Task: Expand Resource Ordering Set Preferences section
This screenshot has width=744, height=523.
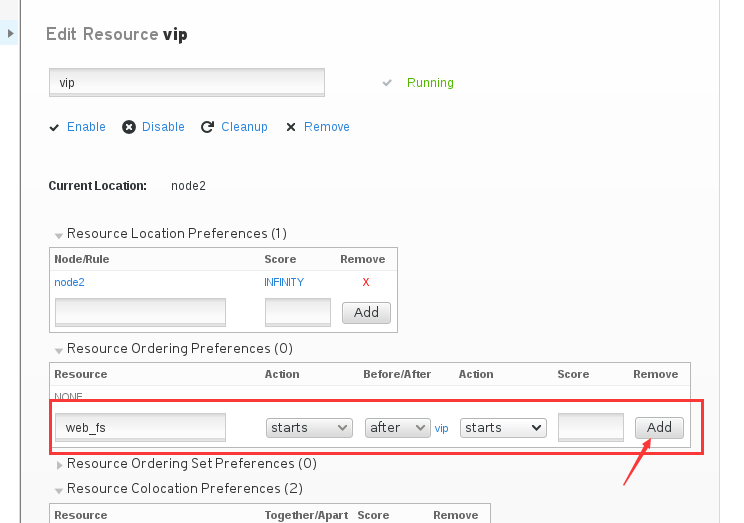Action: 59,465
